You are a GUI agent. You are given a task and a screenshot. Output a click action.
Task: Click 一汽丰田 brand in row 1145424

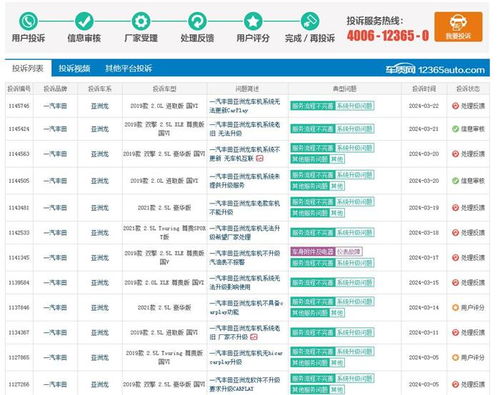pyautogui.click(x=55, y=129)
